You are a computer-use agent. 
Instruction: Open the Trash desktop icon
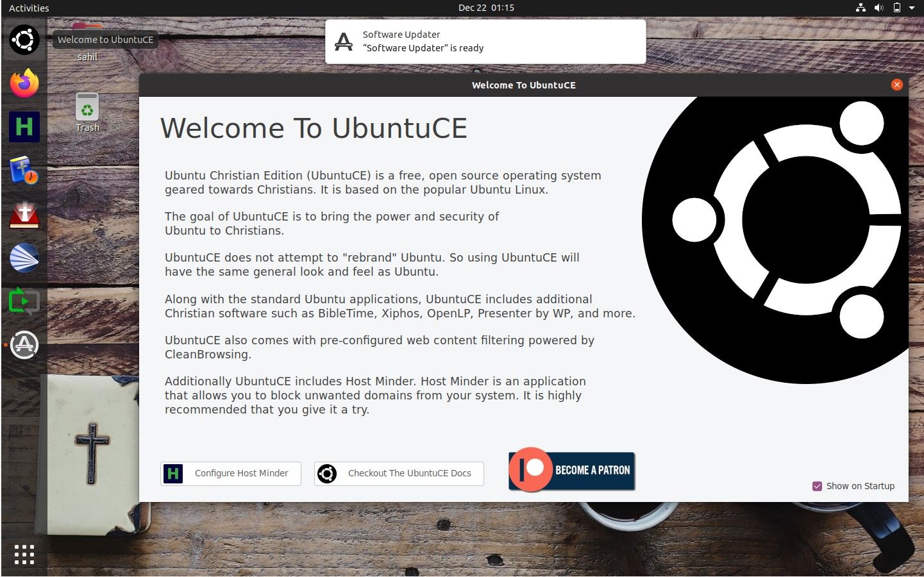tap(87, 109)
